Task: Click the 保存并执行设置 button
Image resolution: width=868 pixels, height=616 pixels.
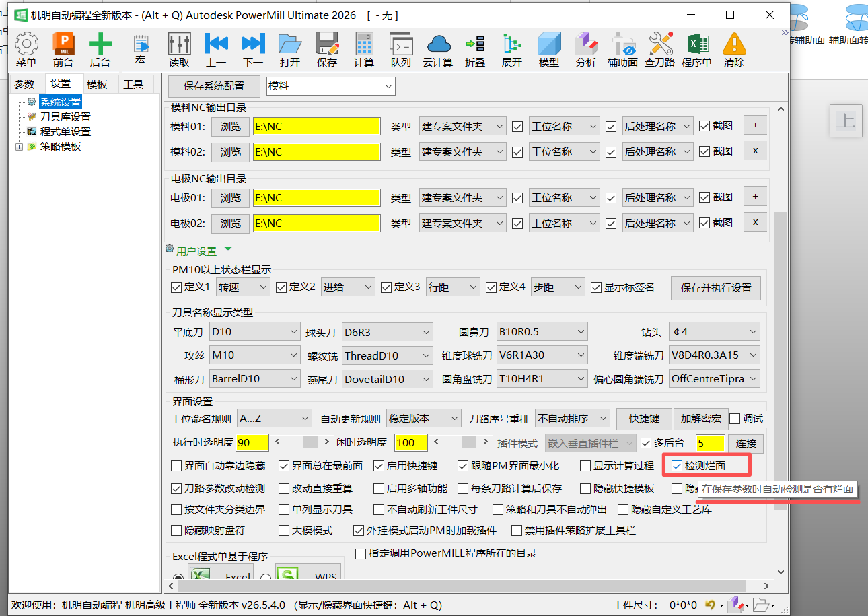Action: point(716,288)
